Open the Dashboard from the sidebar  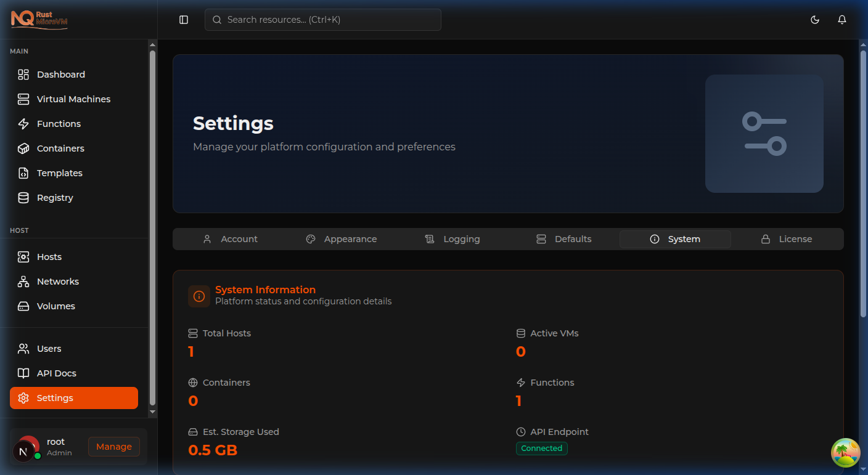[x=60, y=74]
